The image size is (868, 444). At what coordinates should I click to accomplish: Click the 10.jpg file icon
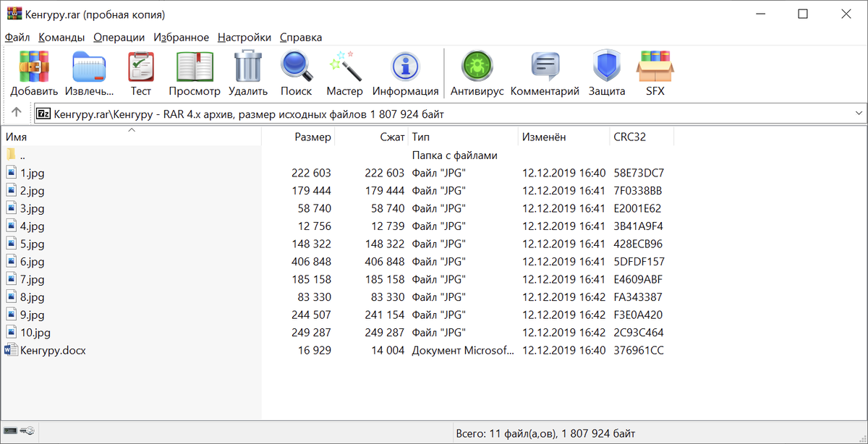point(12,332)
